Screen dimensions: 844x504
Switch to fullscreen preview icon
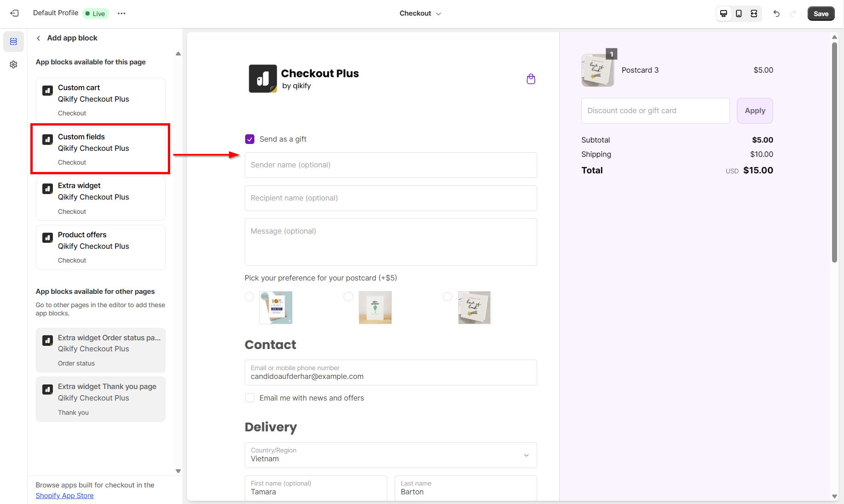click(x=754, y=13)
